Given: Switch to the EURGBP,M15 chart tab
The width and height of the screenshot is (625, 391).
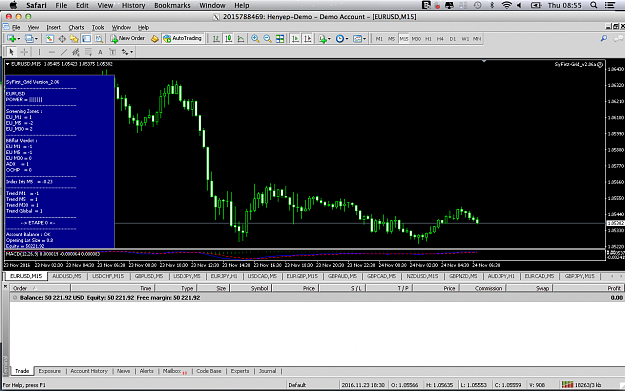Looking at the screenshot, I should click(302, 276).
